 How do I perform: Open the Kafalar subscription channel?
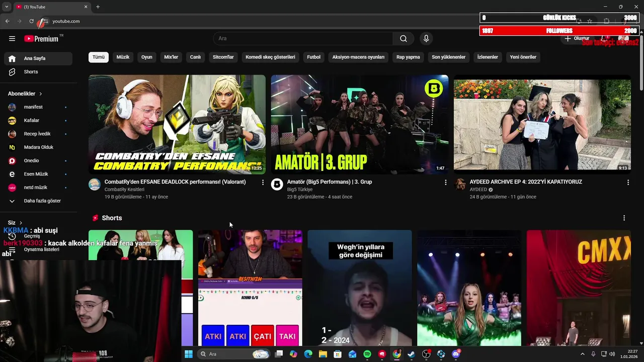38,121
